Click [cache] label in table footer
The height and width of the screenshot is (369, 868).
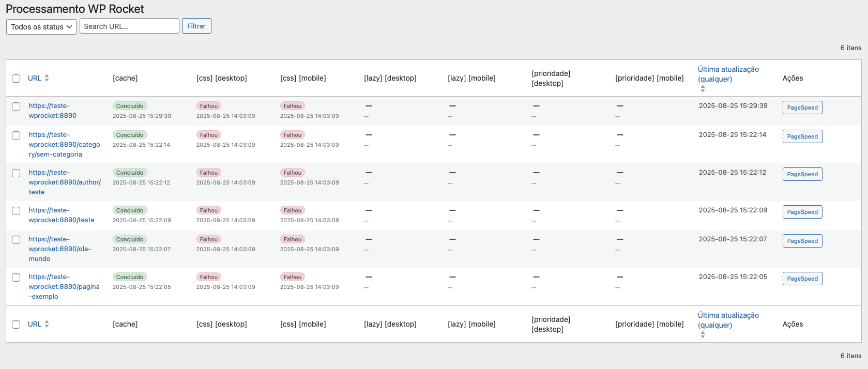(x=125, y=324)
